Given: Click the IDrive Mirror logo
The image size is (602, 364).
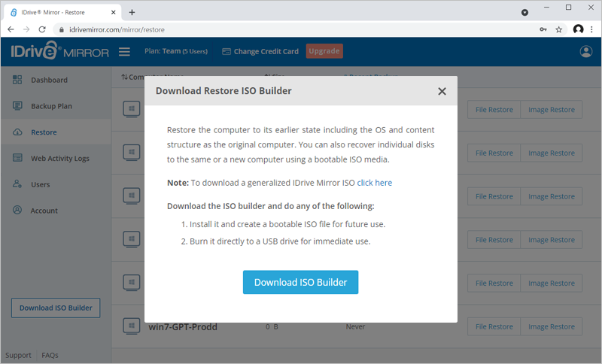Looking at the screenshot, I should pos(60,50).
